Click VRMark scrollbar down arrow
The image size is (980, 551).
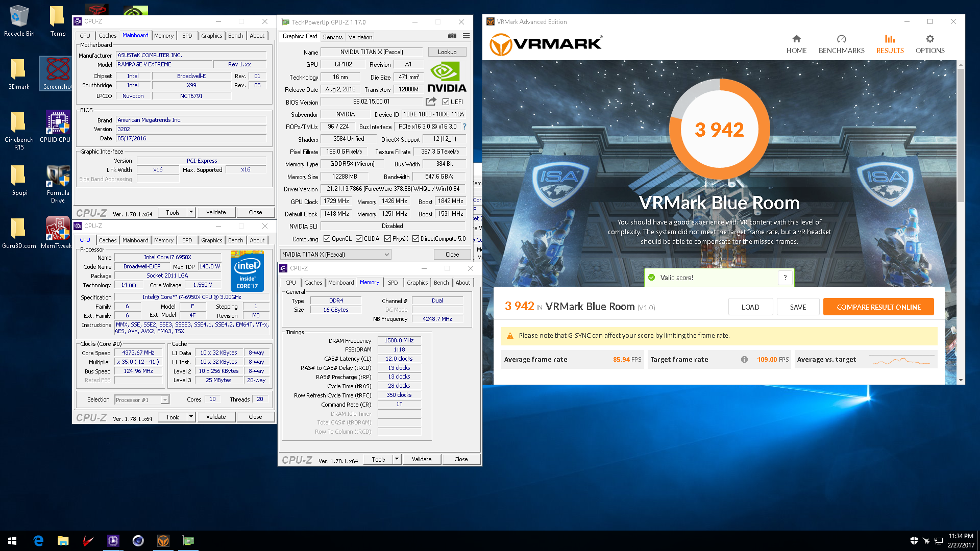pos(961,380)
